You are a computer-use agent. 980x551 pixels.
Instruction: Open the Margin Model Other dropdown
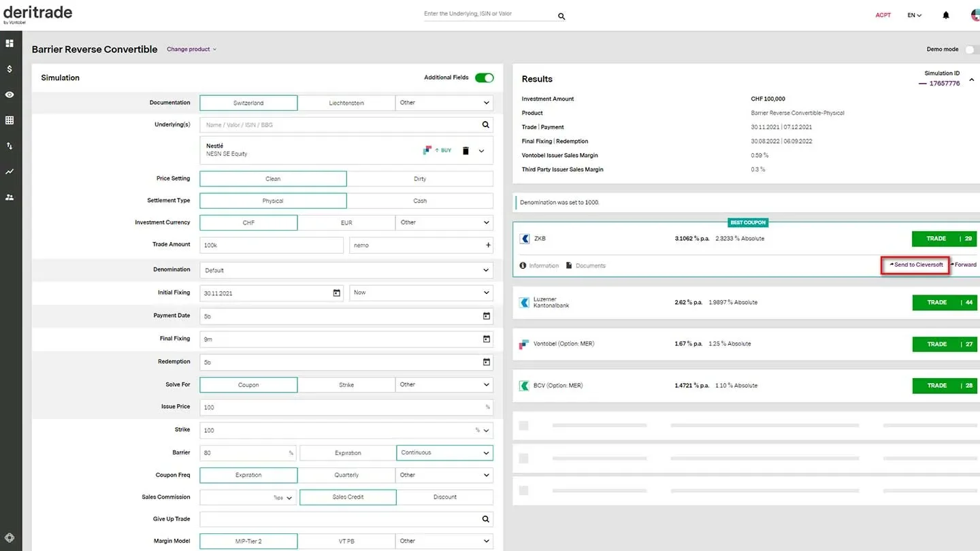[444, 541]
